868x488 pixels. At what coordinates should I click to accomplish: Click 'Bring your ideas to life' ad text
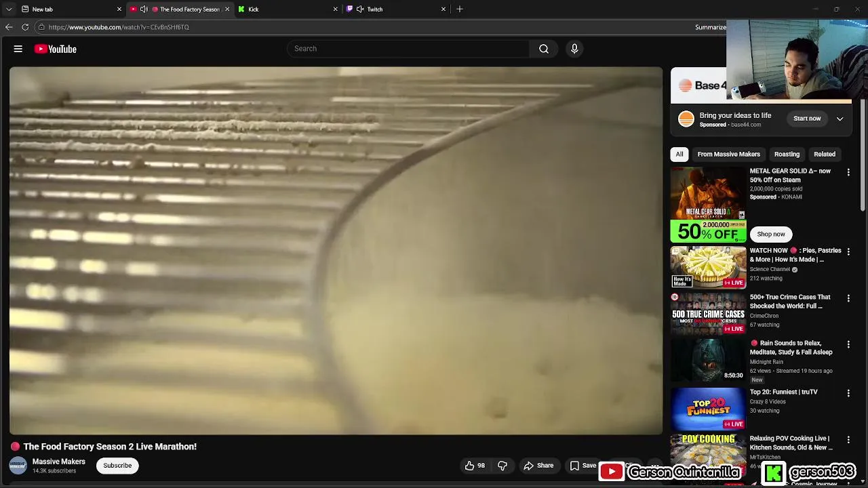pos(735,115)
